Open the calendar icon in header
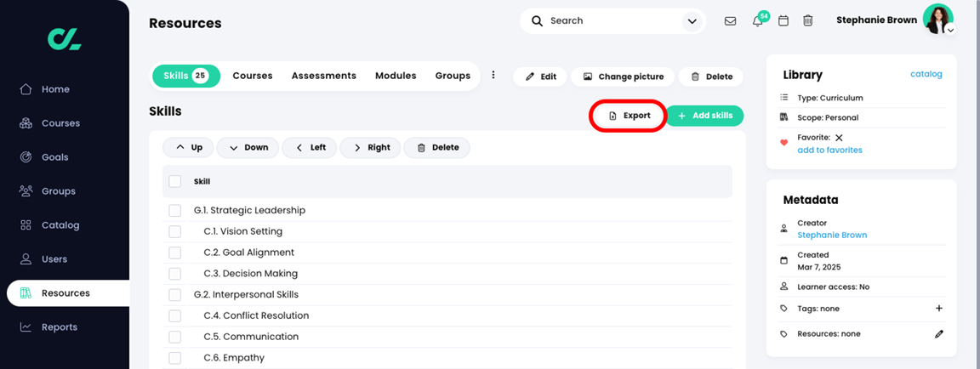This screenshot has width=980, height=369. (x=783, y=20)
